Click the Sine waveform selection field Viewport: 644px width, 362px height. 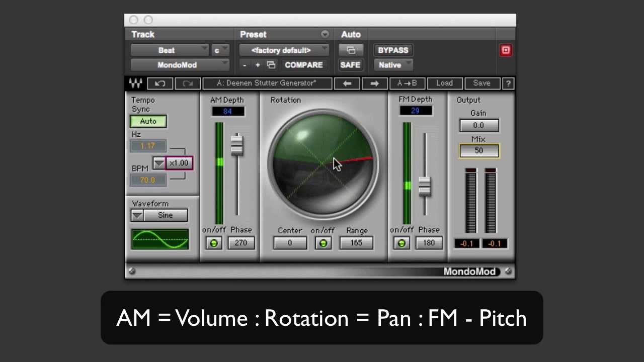click(166, 215)
